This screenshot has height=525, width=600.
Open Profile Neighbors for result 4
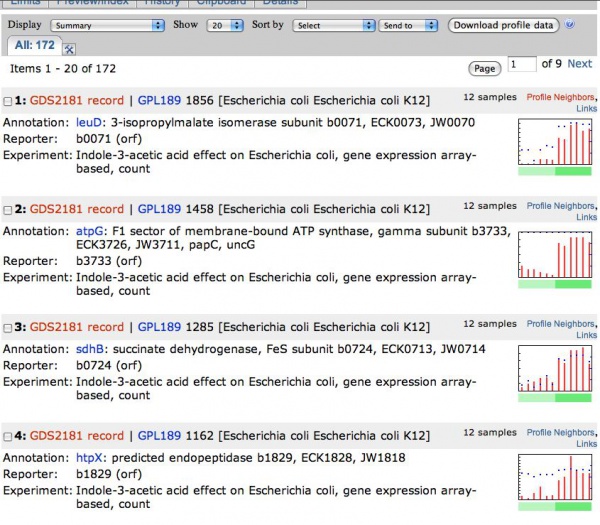[559, 434]
